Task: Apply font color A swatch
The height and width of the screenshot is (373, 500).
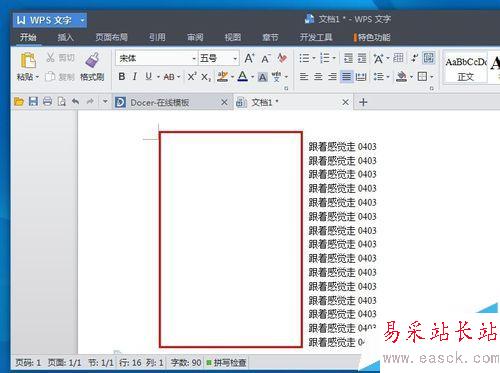Action: [242, 77]
